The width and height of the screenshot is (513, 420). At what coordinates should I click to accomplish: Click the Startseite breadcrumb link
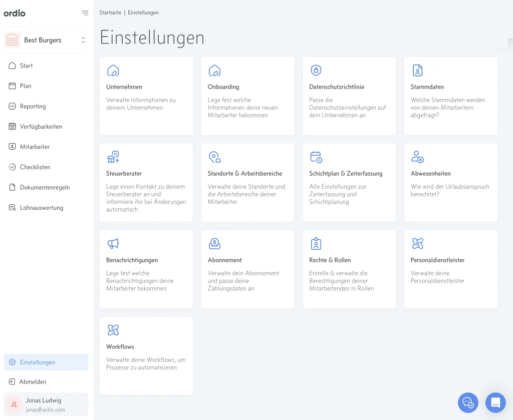pyautogui.click(x=110, y=13)
